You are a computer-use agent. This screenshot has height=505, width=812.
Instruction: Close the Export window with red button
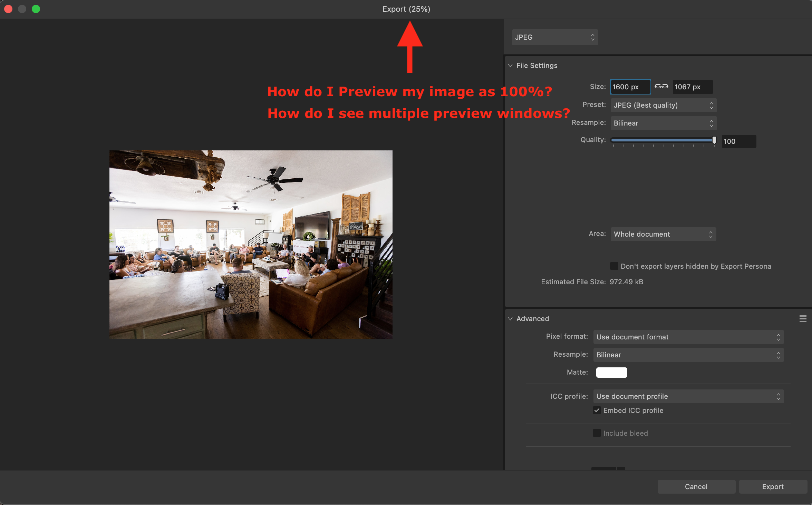[x=9, y=9]
